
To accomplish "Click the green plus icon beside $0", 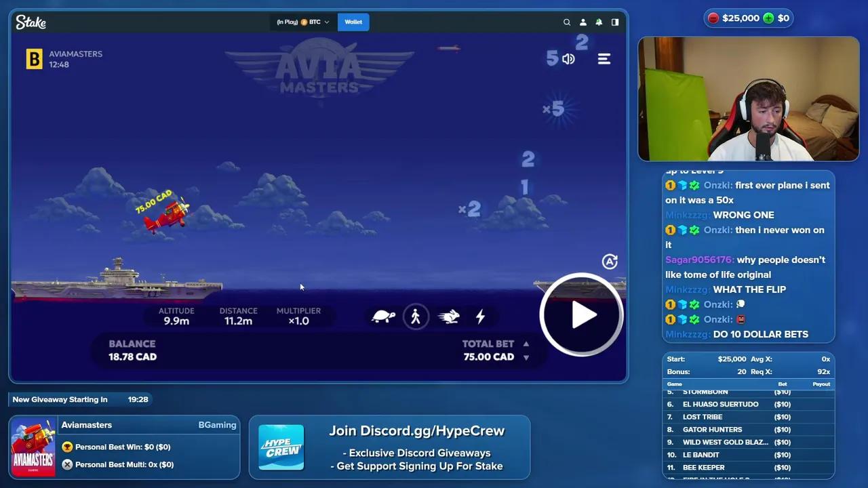I will tap(768, 18).
